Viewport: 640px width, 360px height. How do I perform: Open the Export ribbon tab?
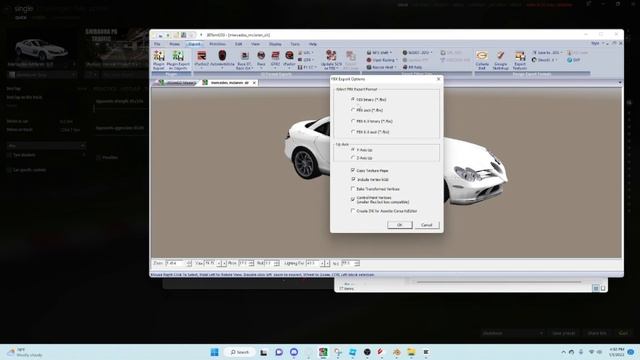pos(194,44)
